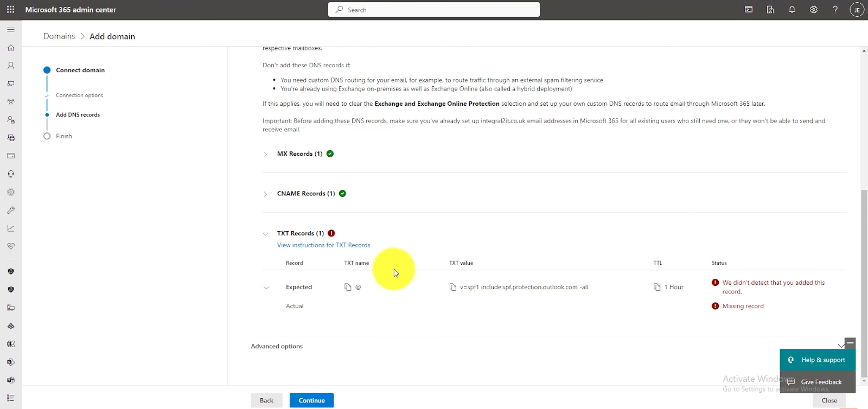868x409 pixels.
Task: Open help question mark icon
Action: (835, 10)
